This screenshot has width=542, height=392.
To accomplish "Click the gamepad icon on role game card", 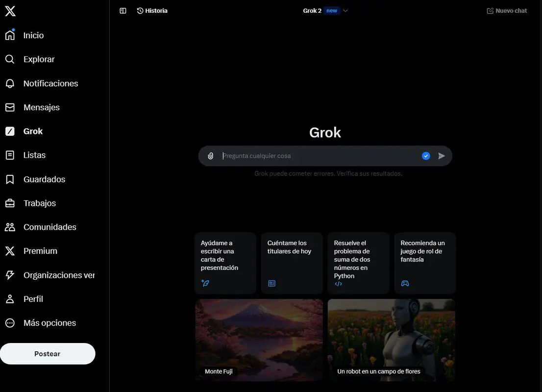I will 405,283.
